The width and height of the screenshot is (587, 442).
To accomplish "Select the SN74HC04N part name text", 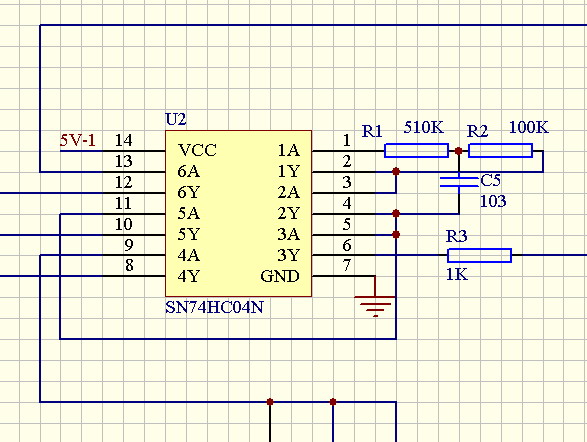I will coord(214,307).
